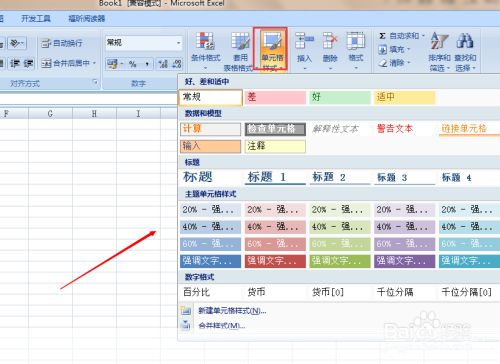Select purple 强调文字 accent style

point(405,261)
